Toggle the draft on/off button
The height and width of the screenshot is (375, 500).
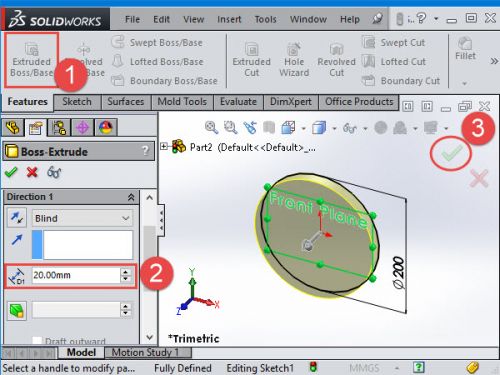click(17, 310)
